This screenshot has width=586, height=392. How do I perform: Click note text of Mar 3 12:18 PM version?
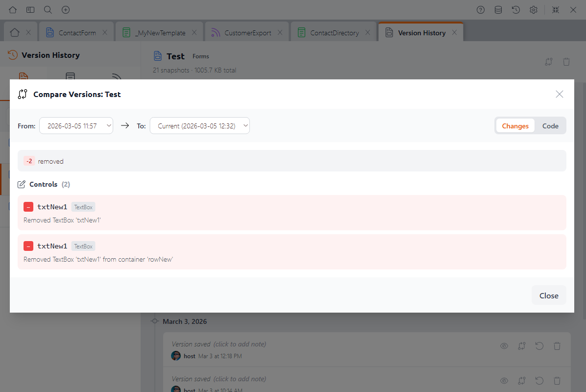pyautogui.click(x=219, y=344)
